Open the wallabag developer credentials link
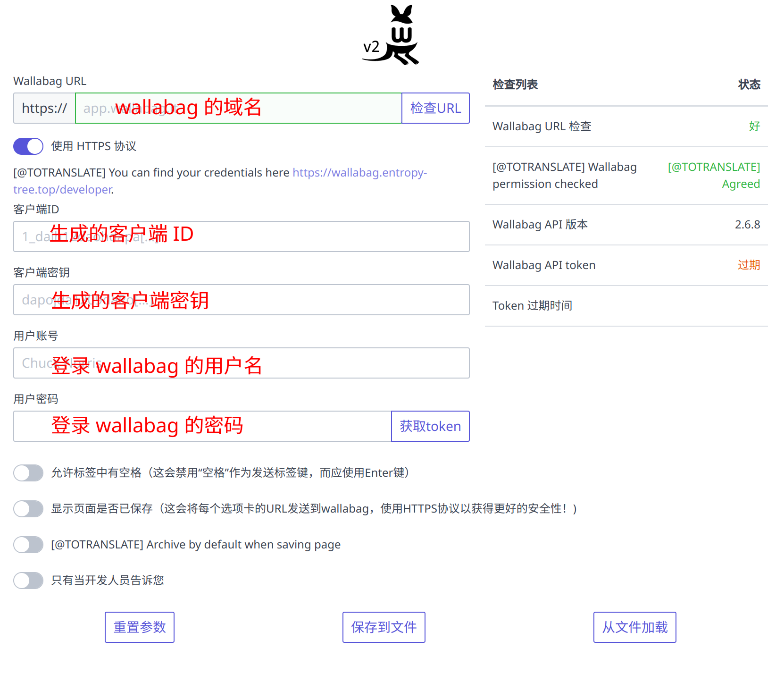 tap(220, 181)
